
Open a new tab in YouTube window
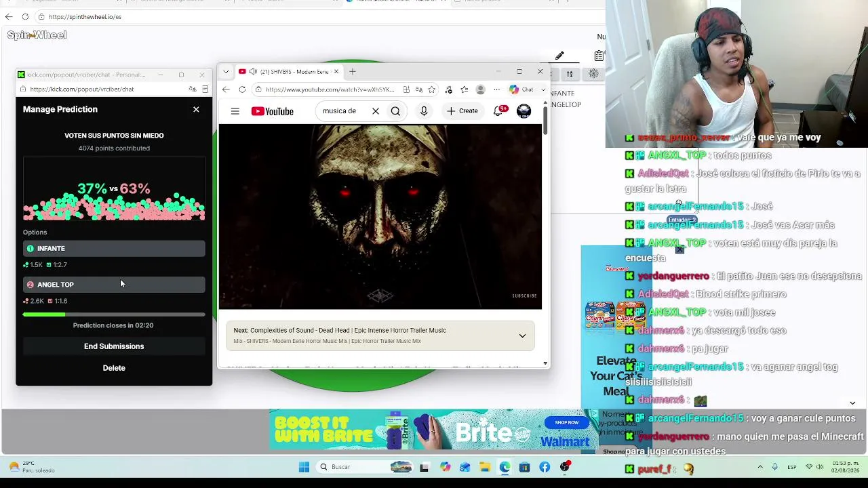point(352,71)
